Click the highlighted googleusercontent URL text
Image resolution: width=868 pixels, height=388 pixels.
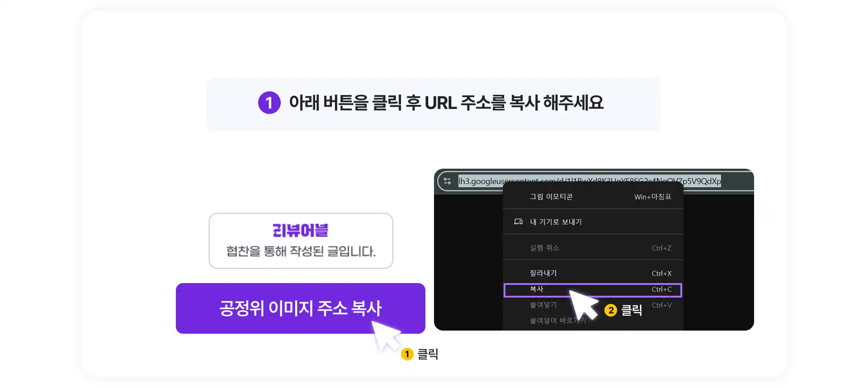click(x=590, y=181)
